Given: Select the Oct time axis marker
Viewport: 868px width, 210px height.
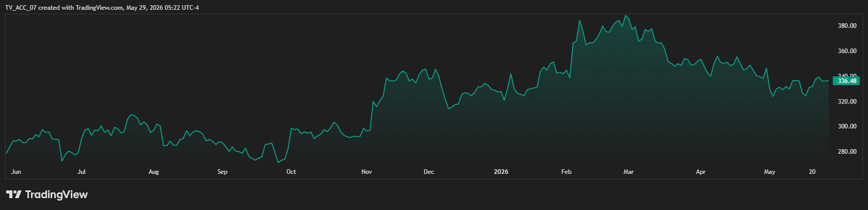Looking at the screenshot, I should pyautogui.click(x=291, y=172).
